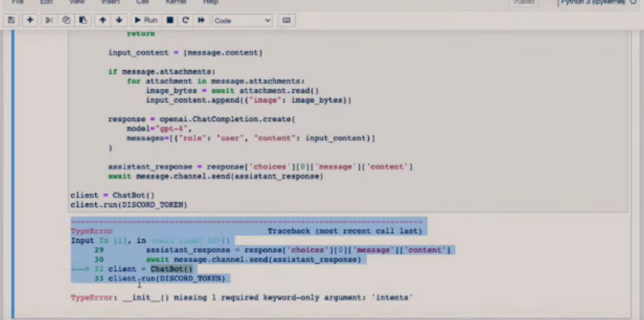644x320 pixels.
Task: Move the cell down with the down arrow
Action: coord(119,20)
